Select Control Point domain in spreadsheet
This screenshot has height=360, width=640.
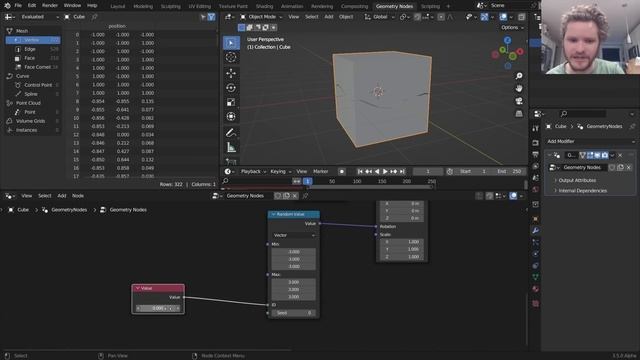pyautogui.click(x=33, y=85)
